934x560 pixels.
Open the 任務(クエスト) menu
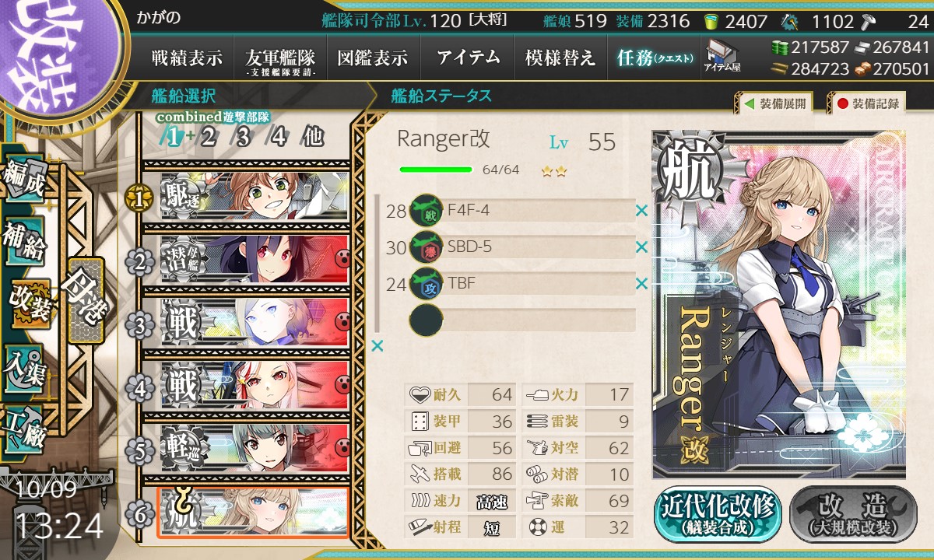click(654, 58)
